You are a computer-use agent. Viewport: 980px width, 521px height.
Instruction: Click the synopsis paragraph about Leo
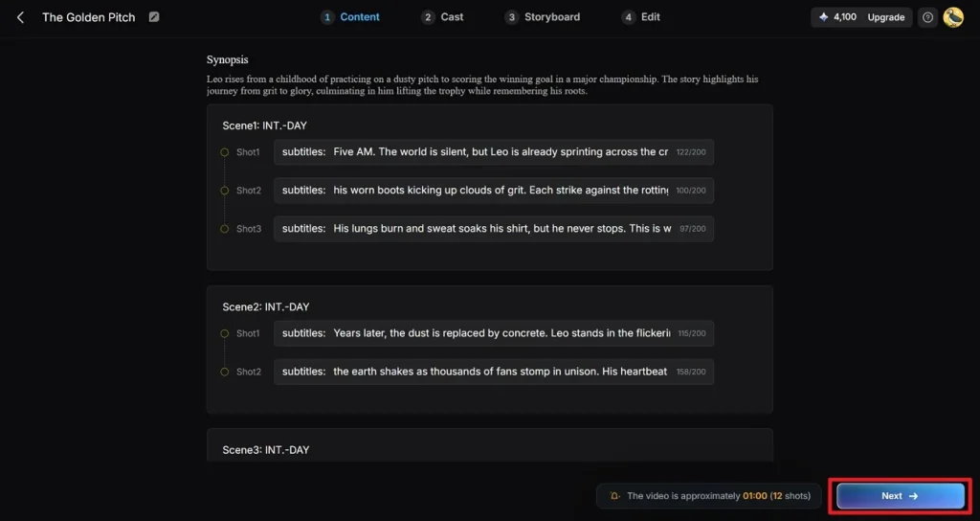tap(482, 85)
